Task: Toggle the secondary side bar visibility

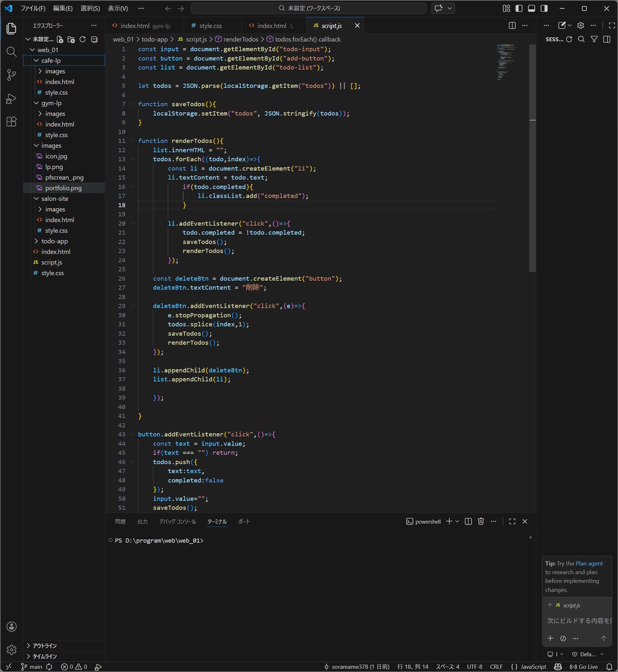Action: point(544,8)
